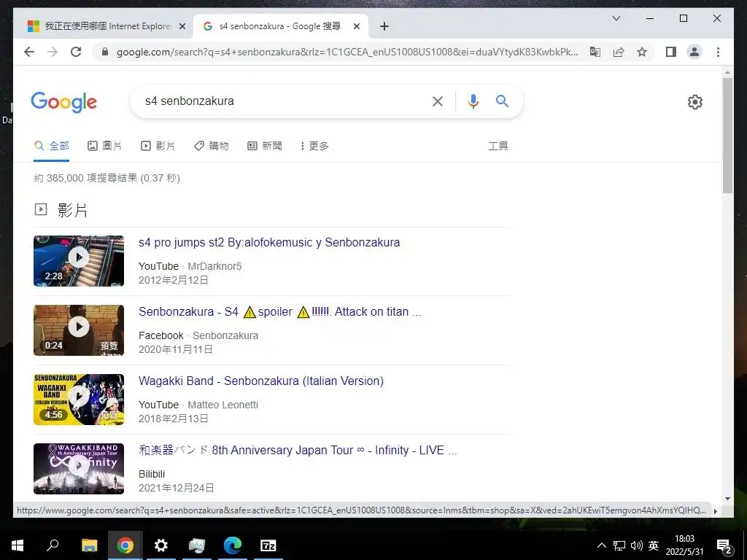747x560 pixels.
Task: Show hidden system tray icons
Action: click(602, 545)
